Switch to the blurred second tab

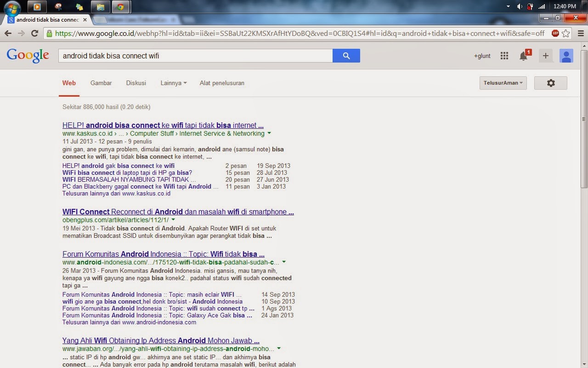(138, 20)
